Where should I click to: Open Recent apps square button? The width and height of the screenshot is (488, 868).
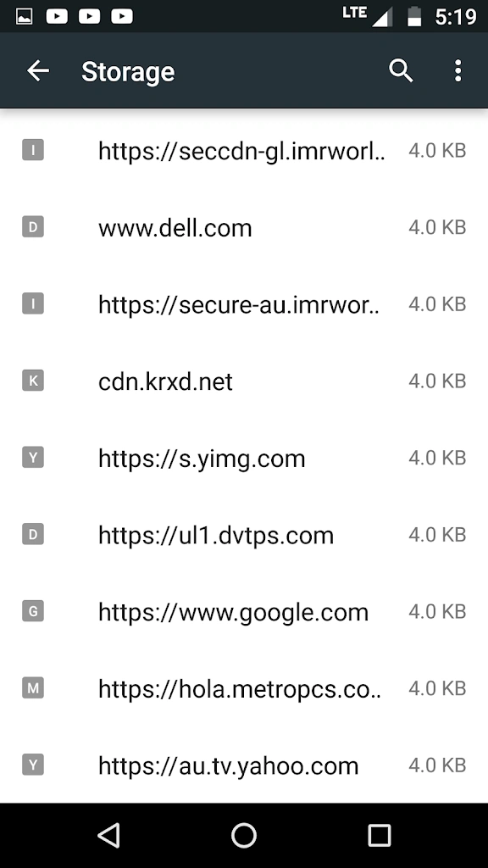380,835
